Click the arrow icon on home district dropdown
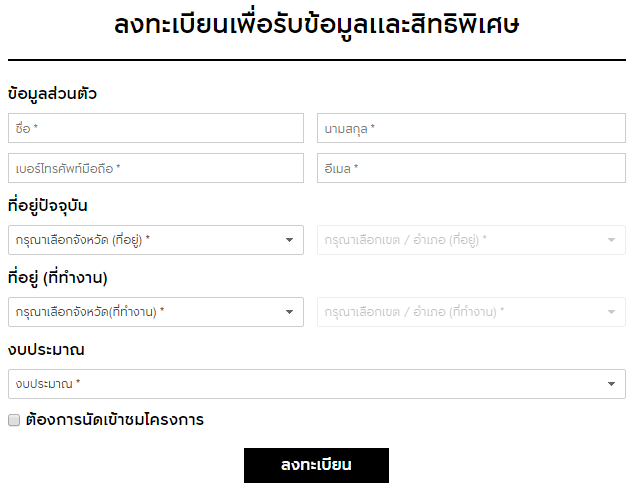Screen dimensions: 635x489 pyautogui.click(x=611, y=240)
